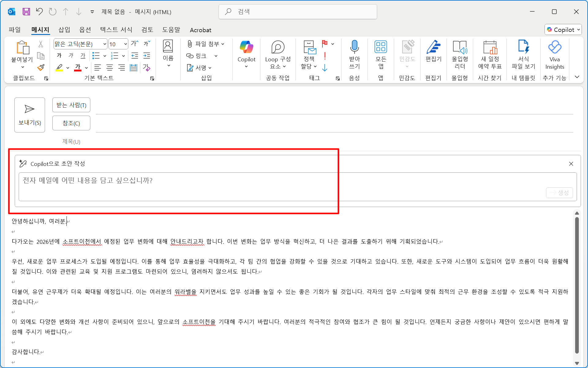
Task: Click the 받는 사람 recipients button
Action: (71, 105)
